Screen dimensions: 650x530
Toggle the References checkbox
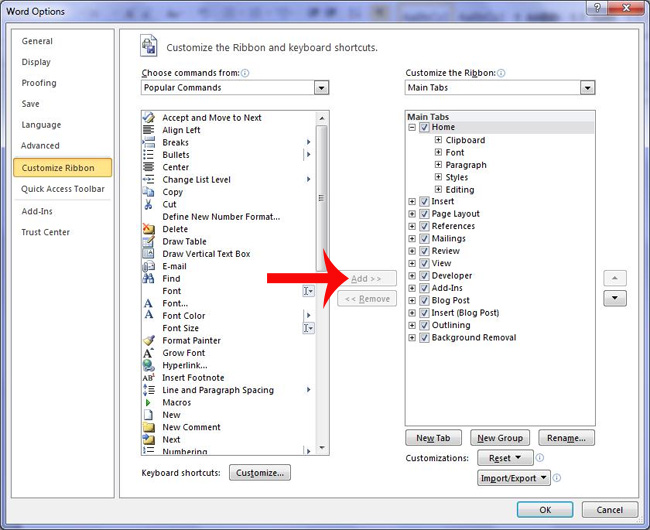[x=424, y=226]
